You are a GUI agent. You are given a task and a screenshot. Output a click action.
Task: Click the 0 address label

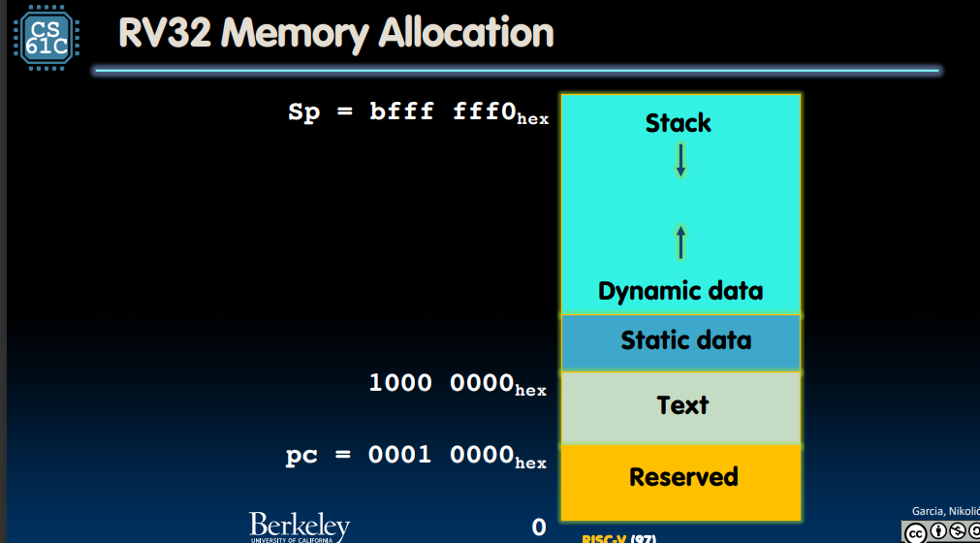tap(539, 527)
